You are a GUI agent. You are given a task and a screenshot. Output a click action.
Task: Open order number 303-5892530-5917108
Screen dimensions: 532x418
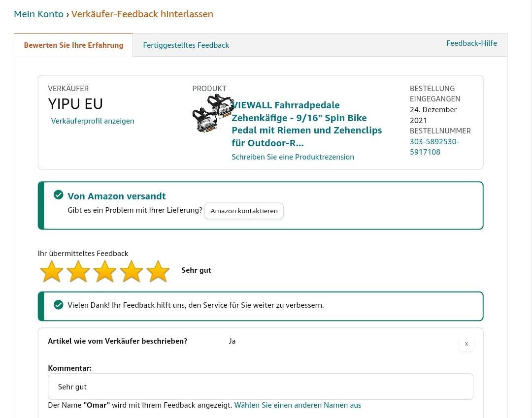pyautogui.click(x=434, y=147)
